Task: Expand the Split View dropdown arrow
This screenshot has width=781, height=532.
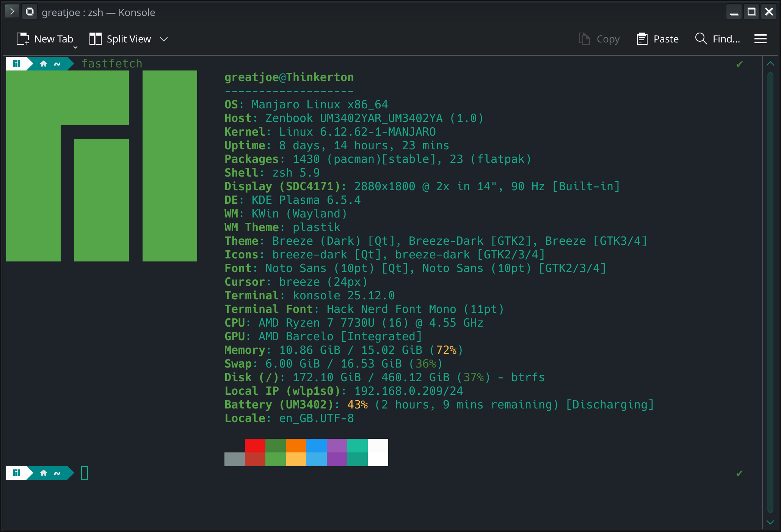Action: point(164,39)
